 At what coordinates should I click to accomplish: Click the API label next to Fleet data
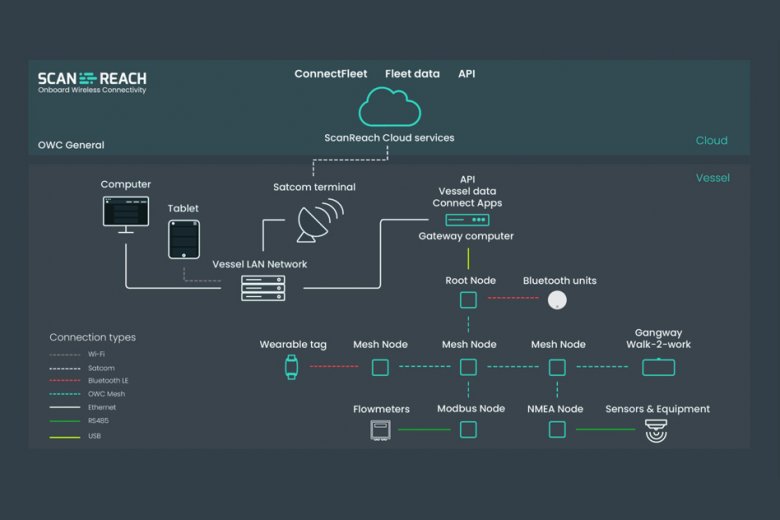click(467, 74)
